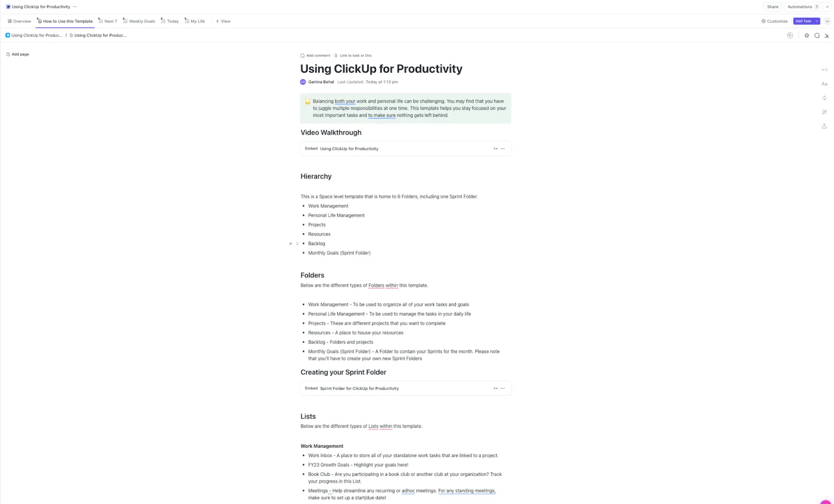Expand the Add Task dropdown arrow
Viewport: 834px width, 504px height.
817,21
